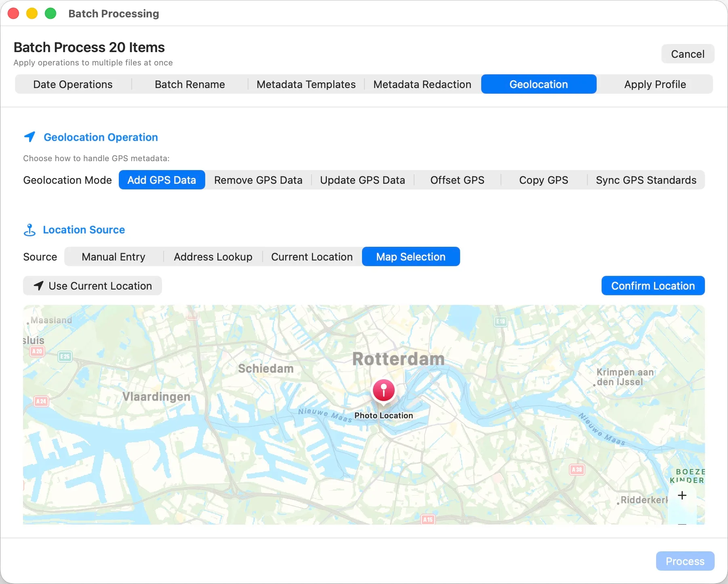Open the Metadata Redaction tab
The width and height of the screenshot is (728, 584).
422,84
